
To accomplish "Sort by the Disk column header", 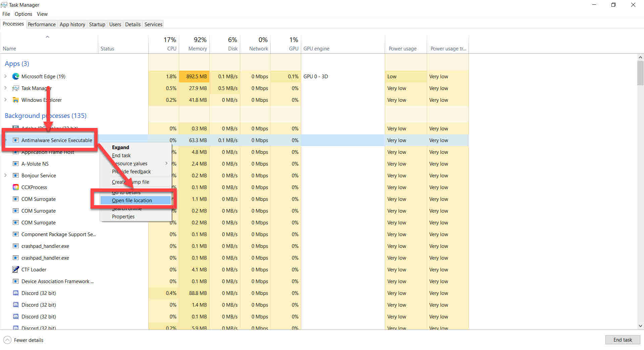I will [x=225, y=44].
